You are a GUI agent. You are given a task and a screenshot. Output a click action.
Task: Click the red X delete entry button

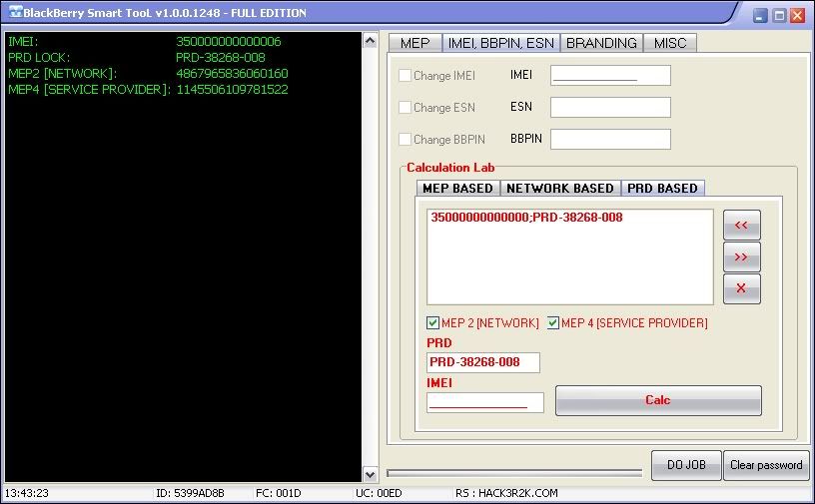[742, 288]
